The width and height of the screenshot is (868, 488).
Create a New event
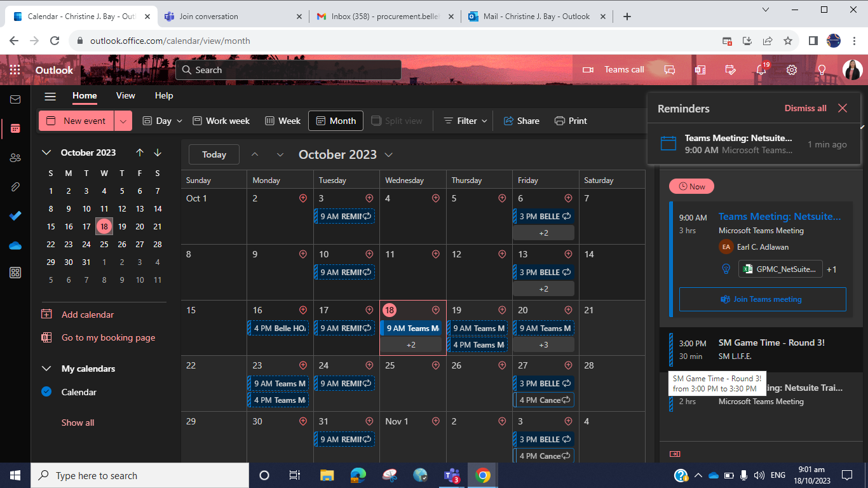77,121
